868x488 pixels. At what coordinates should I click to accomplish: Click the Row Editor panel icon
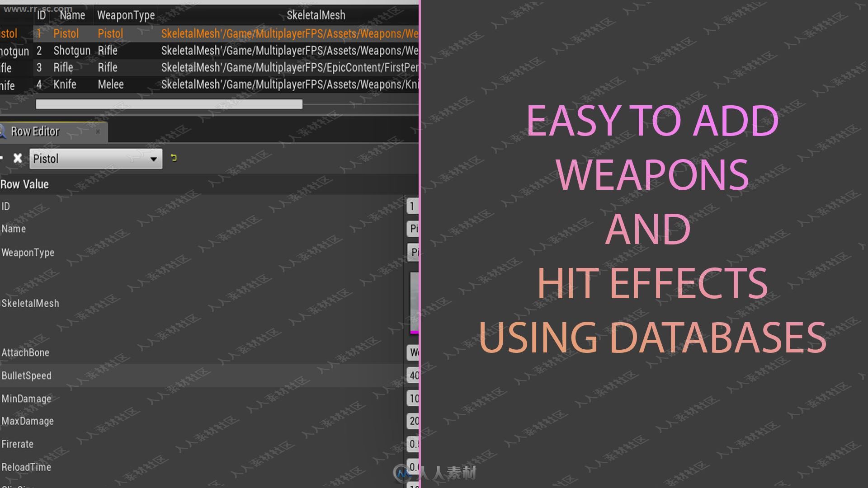coord(3,131)
